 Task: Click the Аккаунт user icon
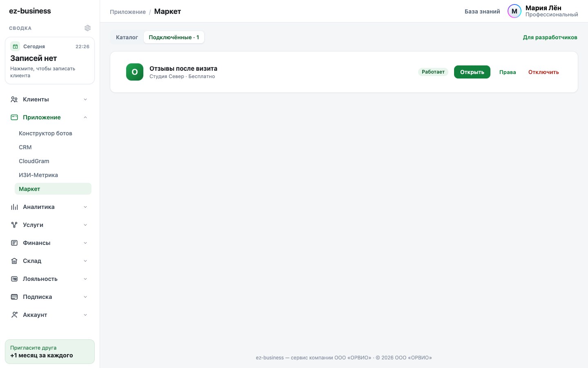(x=14, y=315)
